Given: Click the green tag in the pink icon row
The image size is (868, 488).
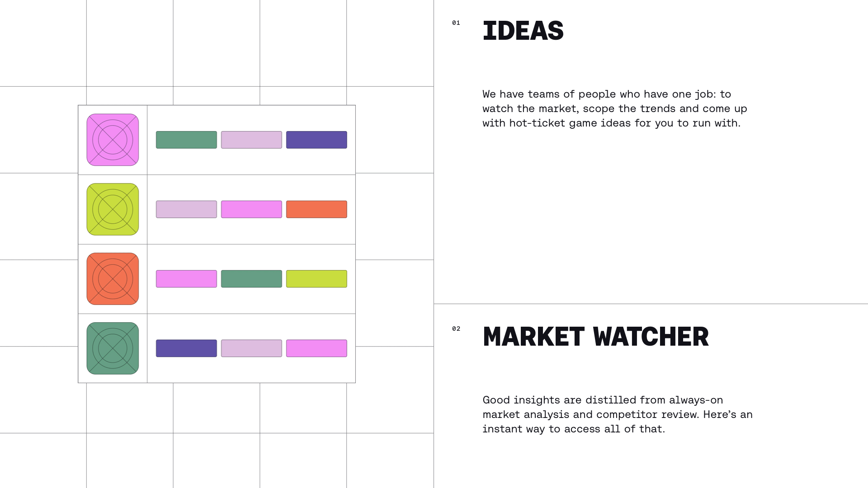Looking at the screenshot, I should [x=186, y=140].
